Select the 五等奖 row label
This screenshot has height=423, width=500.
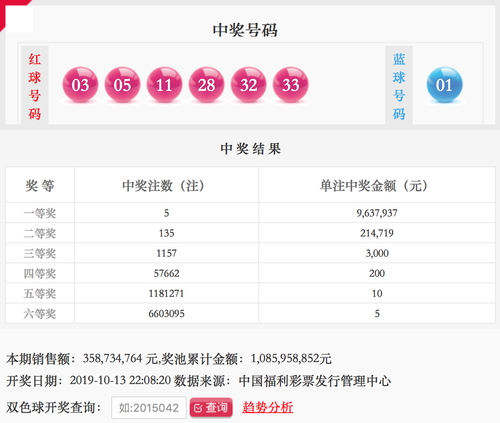pos(40,293)
